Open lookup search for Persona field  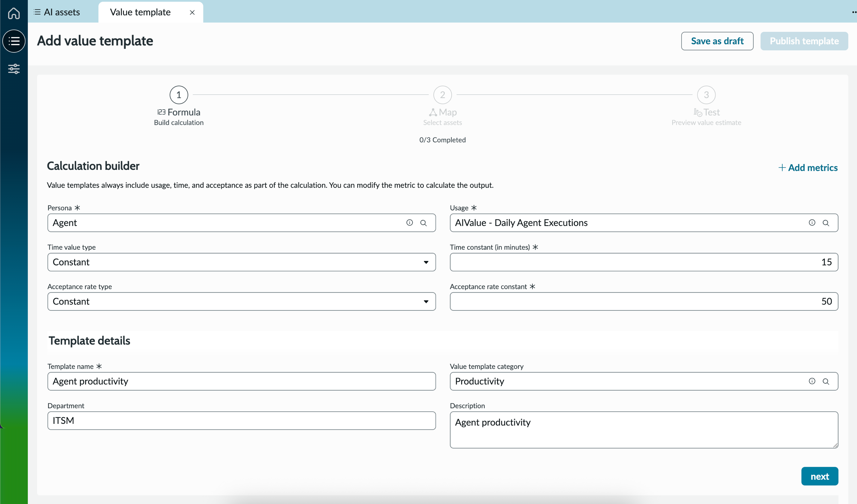(x=423, y=223)
